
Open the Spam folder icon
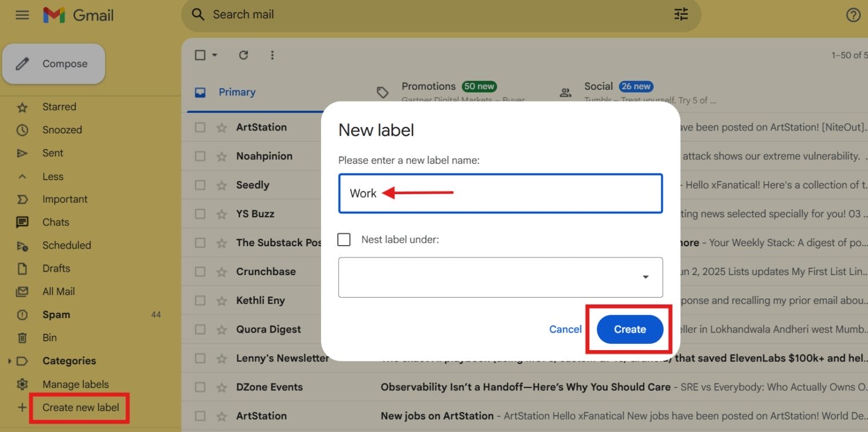pyautogui.click(x=21, y=315)
